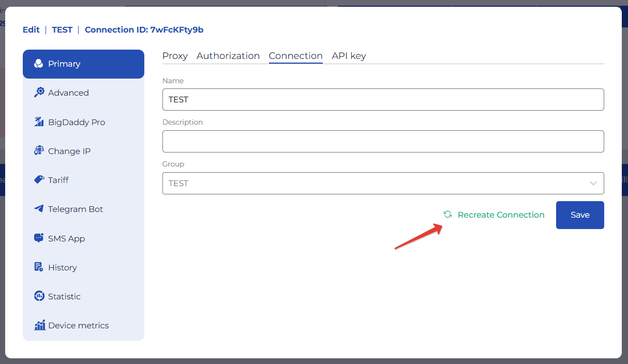Open the Primary section icon

coord(38,64)
